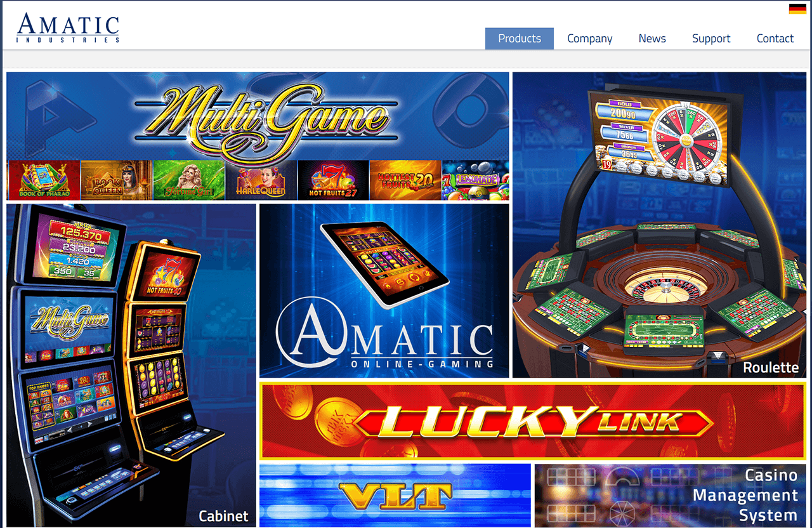
Task: Select the HarleQueen game thumbnail
Action: pos(261,180)
